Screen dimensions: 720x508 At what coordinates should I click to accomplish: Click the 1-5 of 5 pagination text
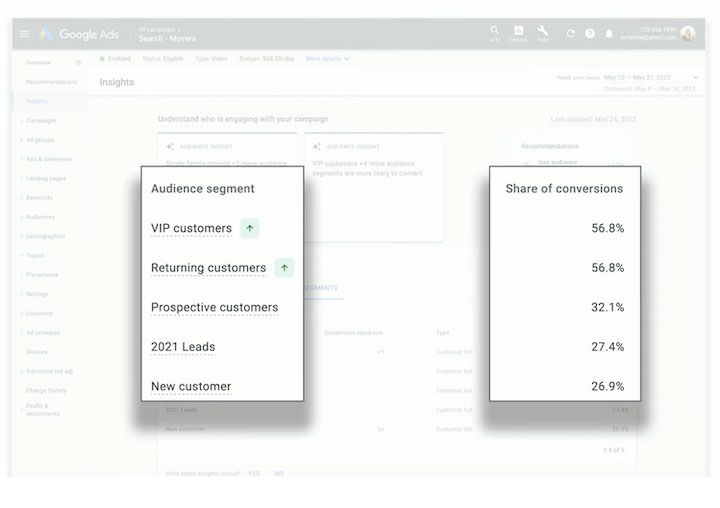pos(613,450)
